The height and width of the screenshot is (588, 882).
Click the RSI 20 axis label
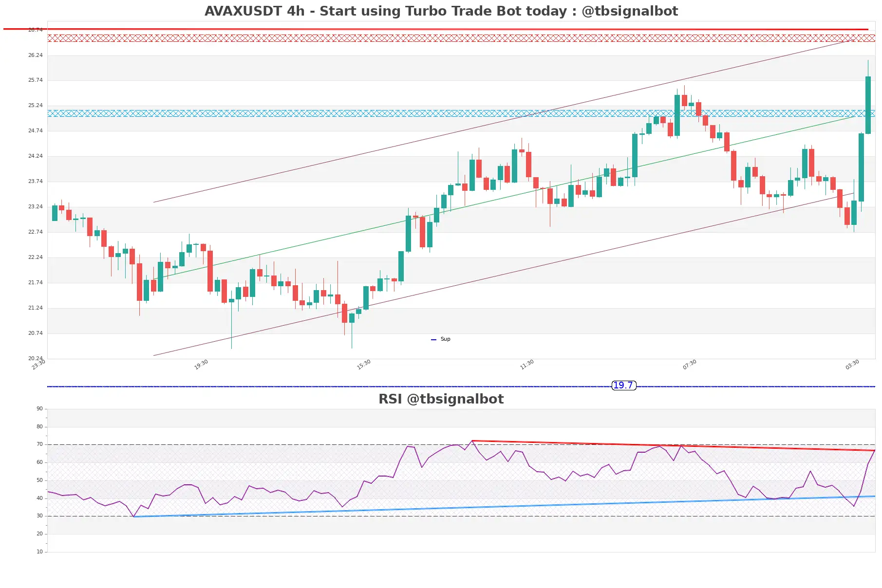39,534
